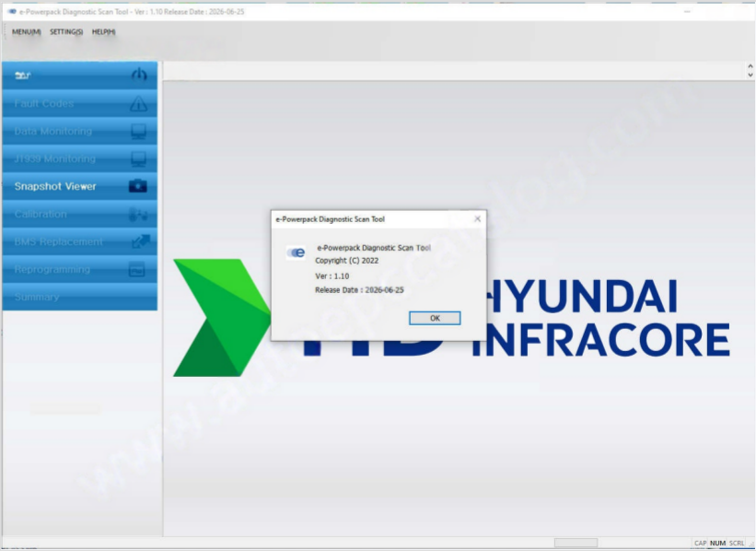Click the Data Monitoring monitor icon
This screenshot has height=551, width=756.
(x=138, y=132)
